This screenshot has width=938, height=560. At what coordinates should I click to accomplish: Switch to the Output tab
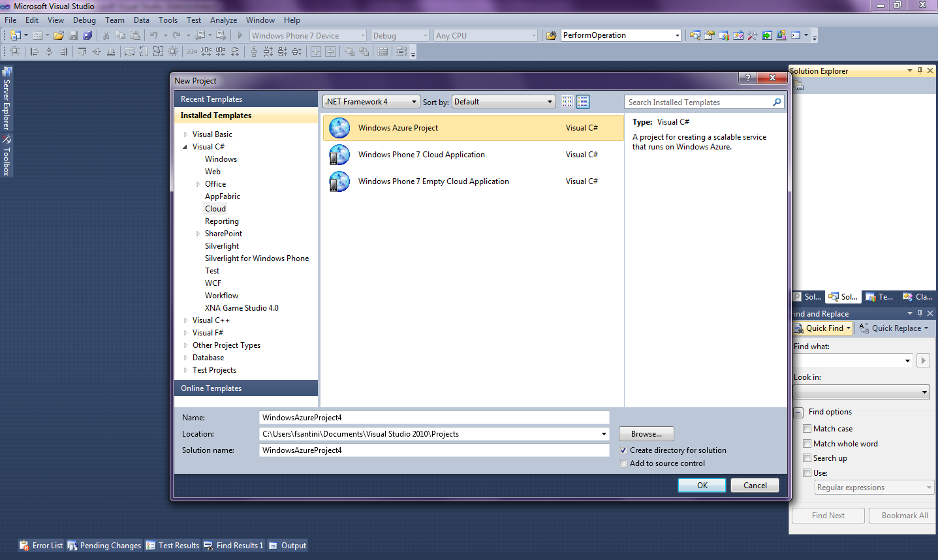pyautogui.click(x=287, y=546)
